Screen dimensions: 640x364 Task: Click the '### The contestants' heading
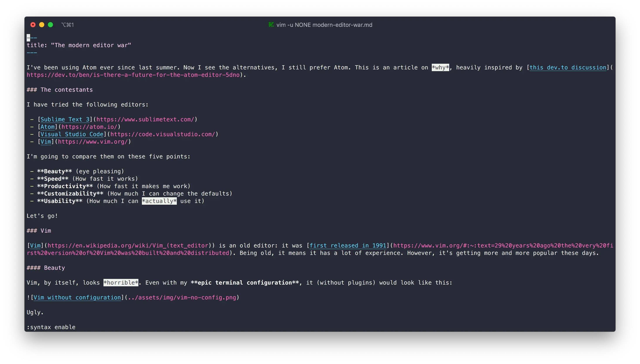pos(60,89)
